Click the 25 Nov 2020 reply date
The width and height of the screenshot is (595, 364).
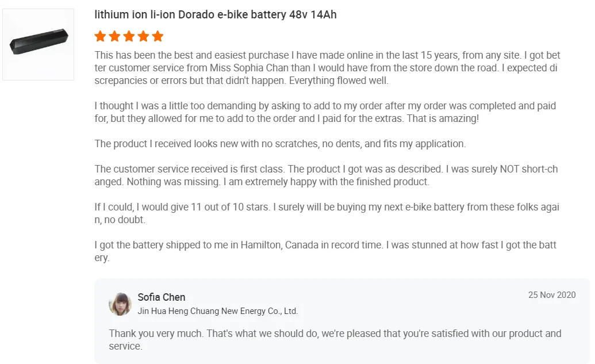[552, 295]
